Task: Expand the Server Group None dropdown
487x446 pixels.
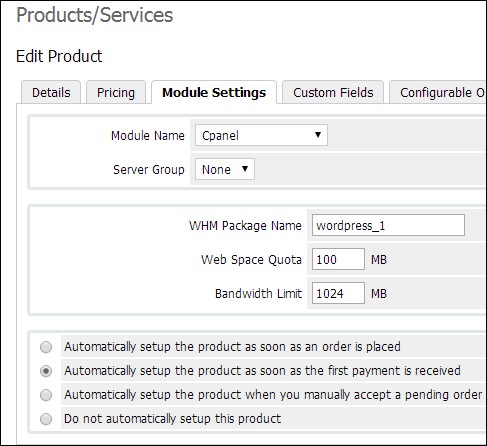Action: pyautogui.click(x=225, y=169)
